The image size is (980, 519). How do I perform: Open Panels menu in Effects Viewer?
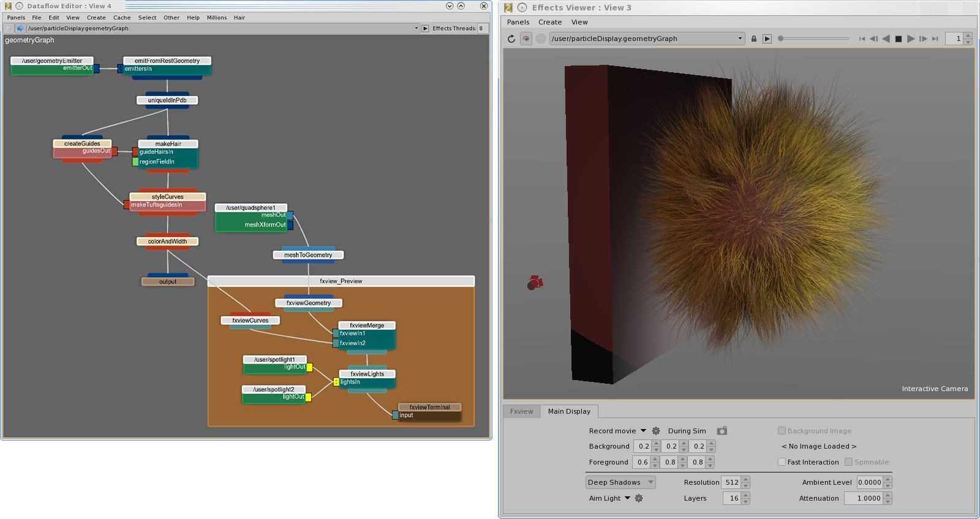(518, 22)
